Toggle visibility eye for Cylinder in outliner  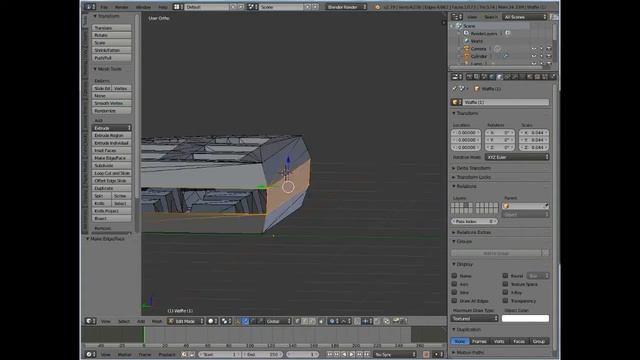pos(534,56)
